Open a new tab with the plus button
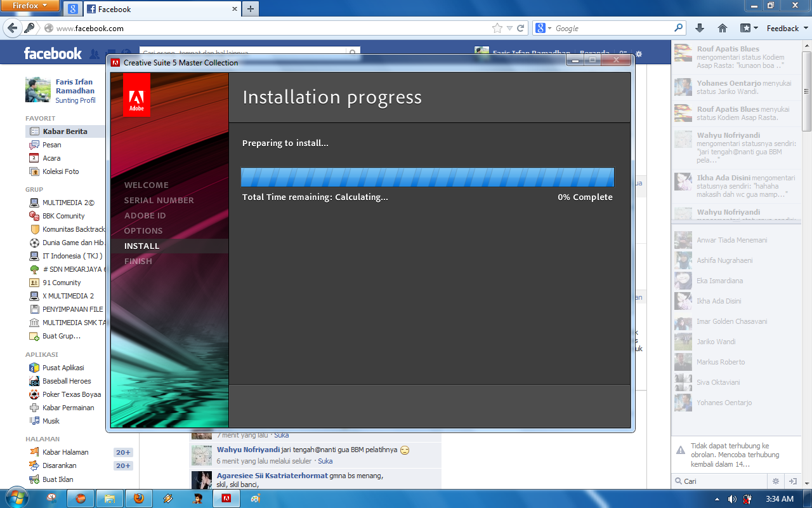 (x=251, y=9)
